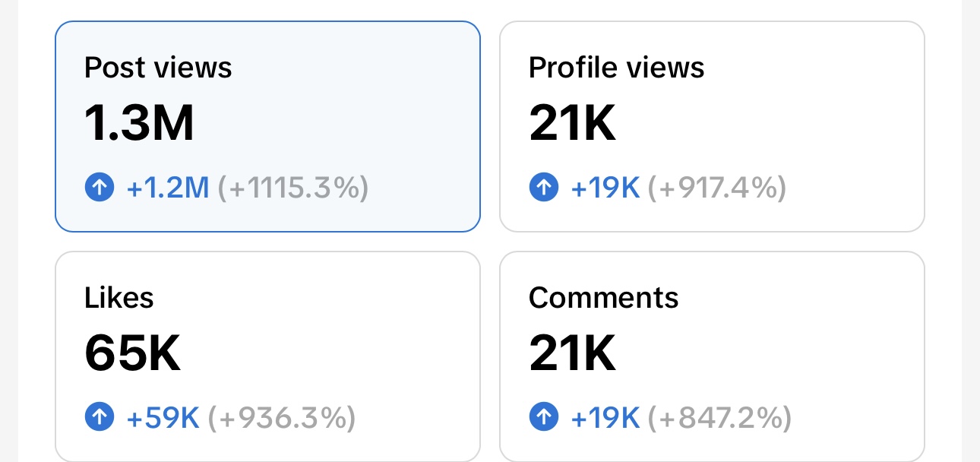Click the +917.4% percentage change
The width and height of the screenshot is (980, 462).
pyautogui.click(x=716, y=188)
